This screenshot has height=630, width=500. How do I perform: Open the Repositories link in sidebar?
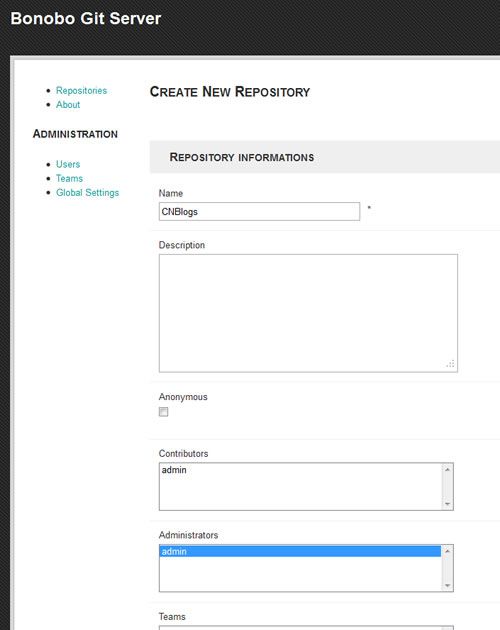click(81, 90)
